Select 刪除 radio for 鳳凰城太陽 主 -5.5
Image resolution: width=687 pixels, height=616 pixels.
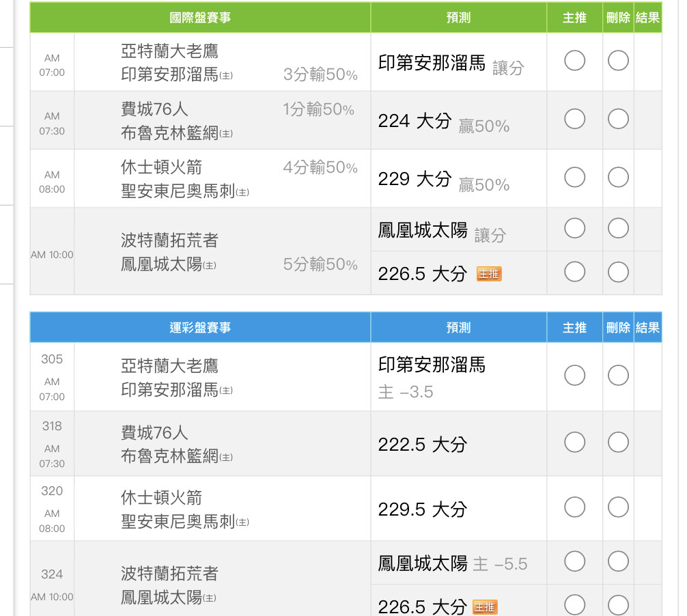(x=618, y=561)
